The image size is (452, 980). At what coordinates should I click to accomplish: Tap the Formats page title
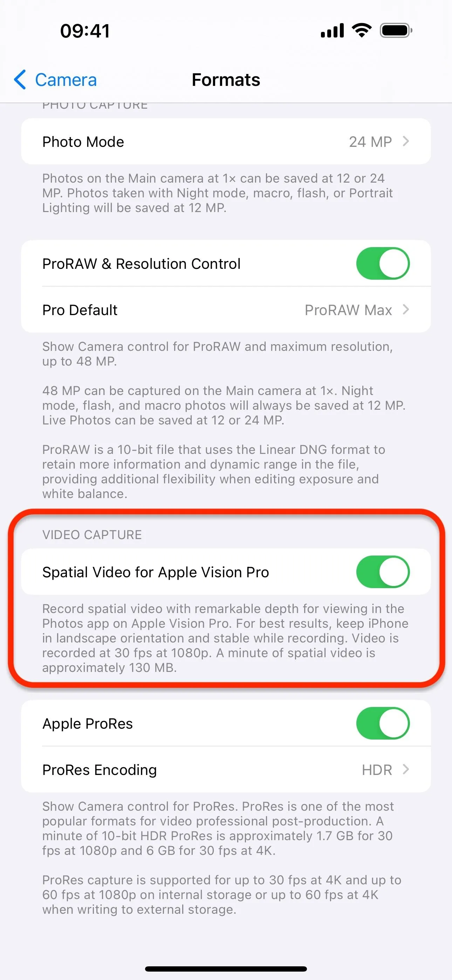(x=226, y=80)
